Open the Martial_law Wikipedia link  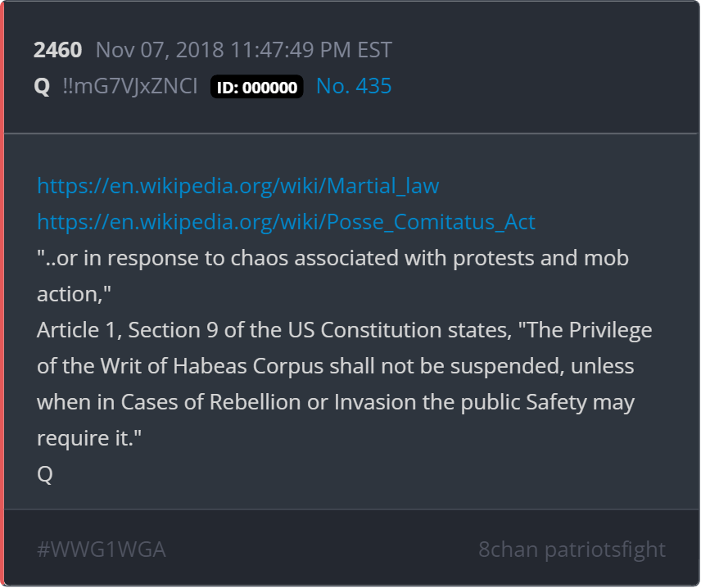click(x=237, y=186)
